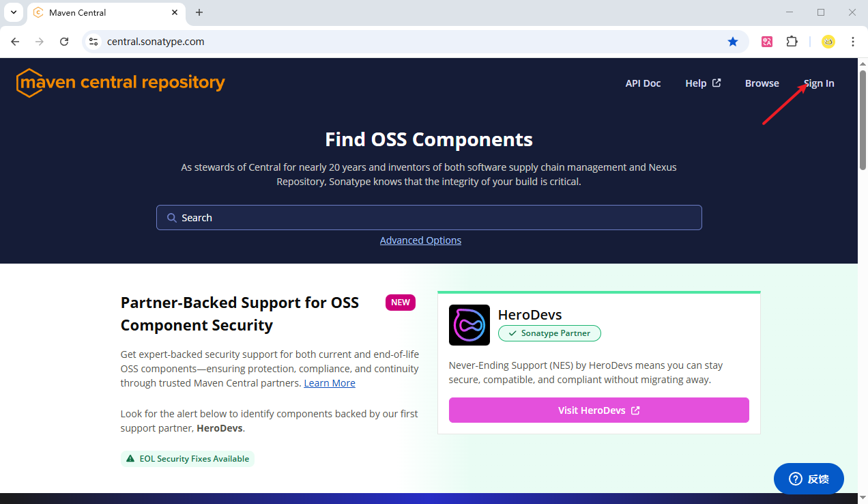Go forward in browser history

point(40,42)
